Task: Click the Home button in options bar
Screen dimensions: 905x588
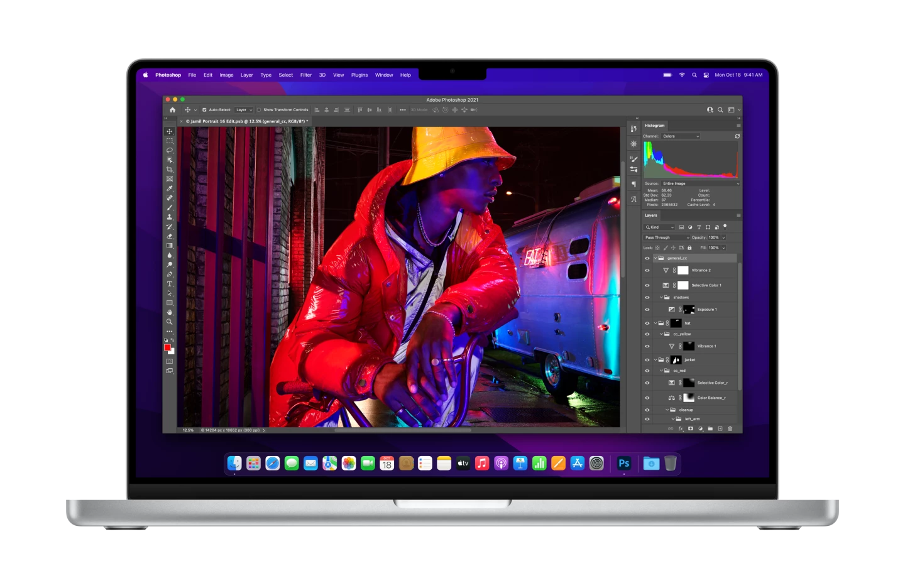Action: click(173, 110)
